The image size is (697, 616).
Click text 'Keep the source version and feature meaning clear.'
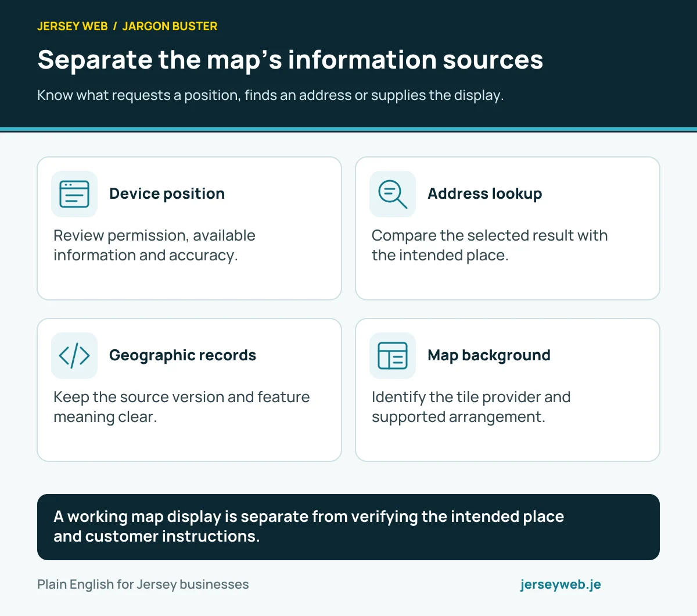point(181,407)
